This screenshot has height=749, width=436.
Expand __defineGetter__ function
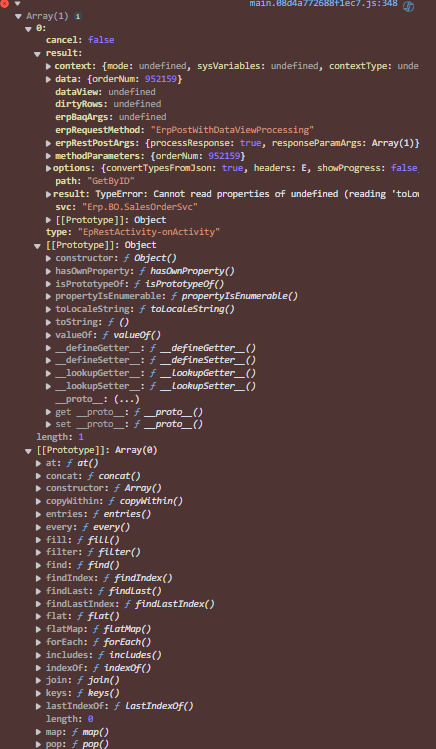tap(49, 348)
